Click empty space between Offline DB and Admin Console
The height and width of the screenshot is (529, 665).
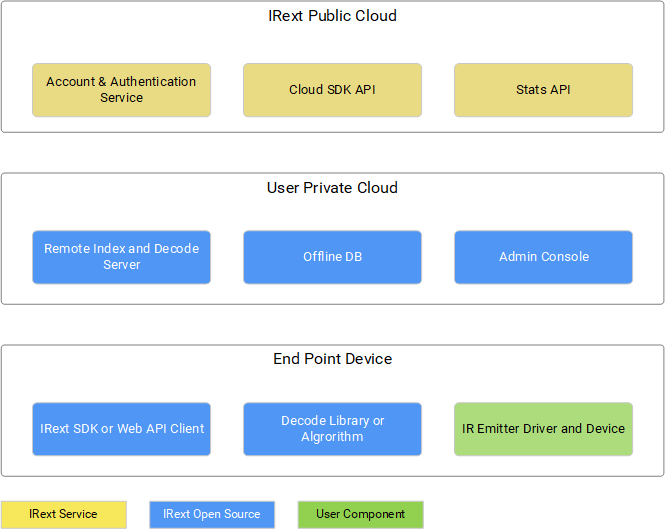[x=438, y=257]
